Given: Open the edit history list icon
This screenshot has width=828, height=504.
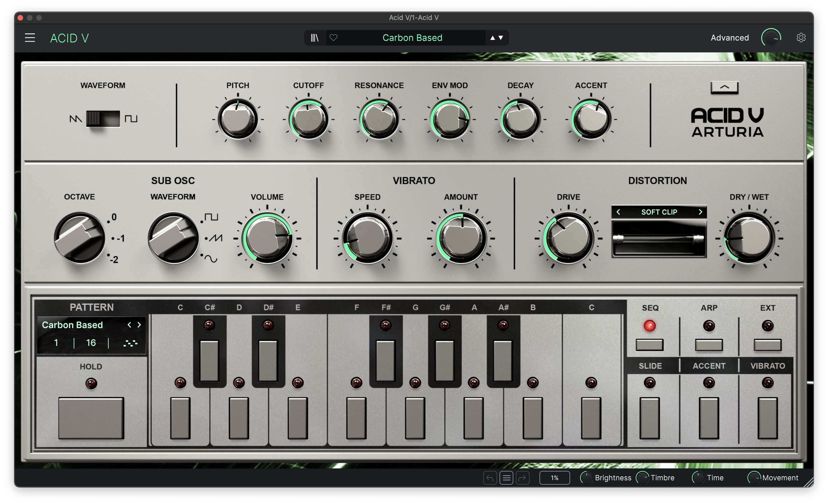Looking at the screenshot, I should (506, 478).
